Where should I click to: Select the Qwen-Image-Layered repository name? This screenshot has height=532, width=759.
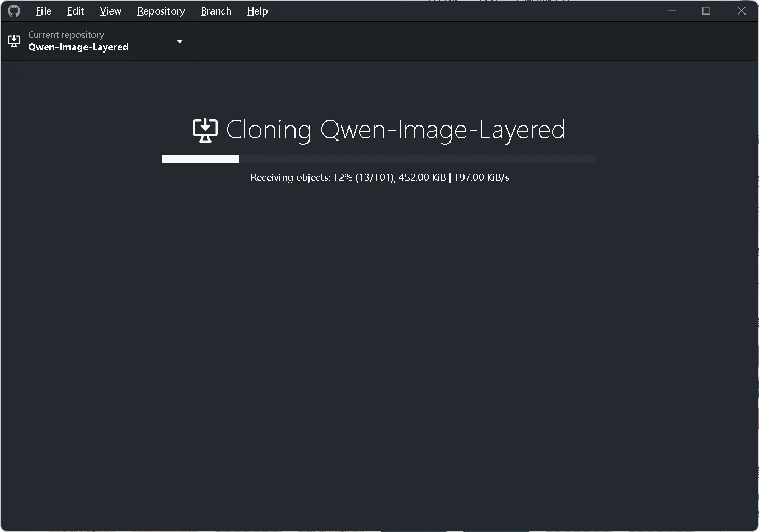pyautogui.click(x=78, y=47)
